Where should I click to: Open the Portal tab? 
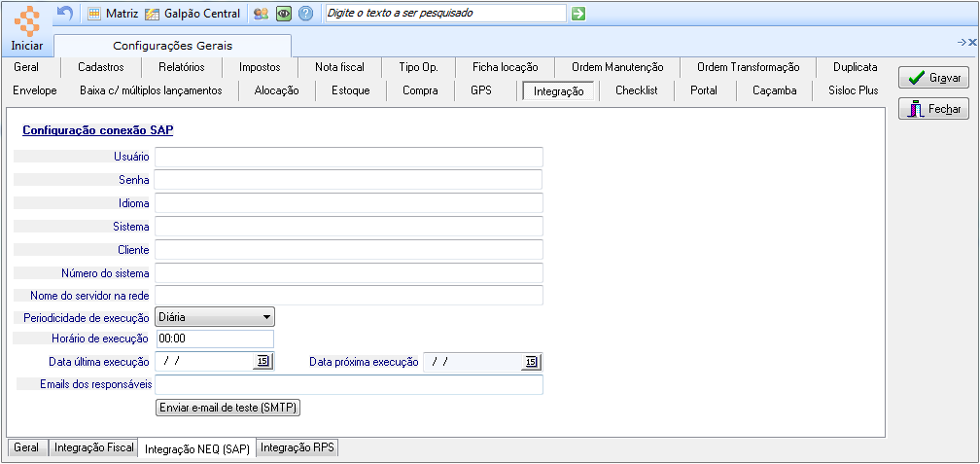(x=704, y=90)
